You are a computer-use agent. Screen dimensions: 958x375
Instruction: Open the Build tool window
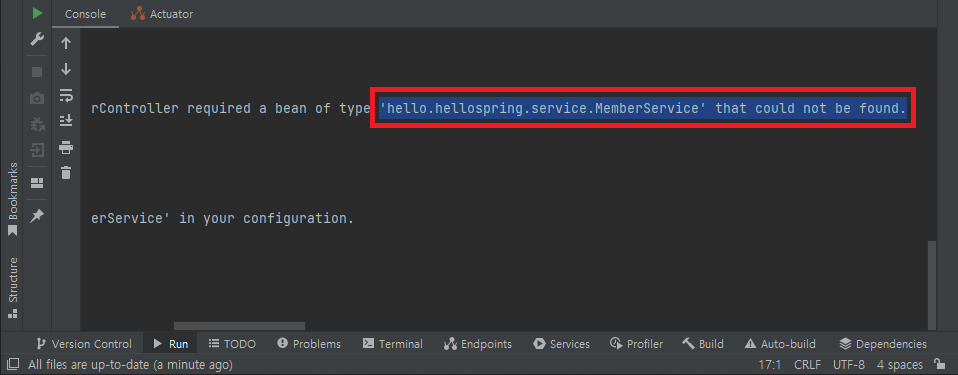pos(703,344)
